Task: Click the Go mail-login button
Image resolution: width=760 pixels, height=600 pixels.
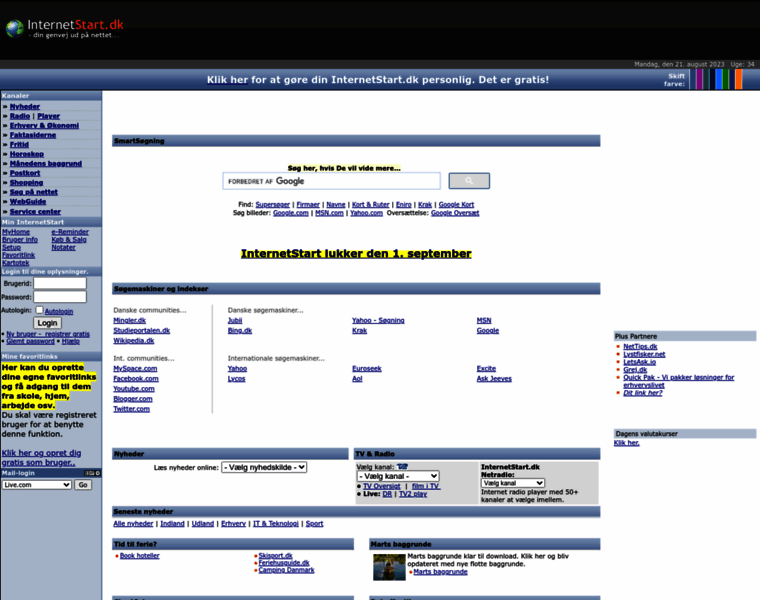Action: [83, 485]
